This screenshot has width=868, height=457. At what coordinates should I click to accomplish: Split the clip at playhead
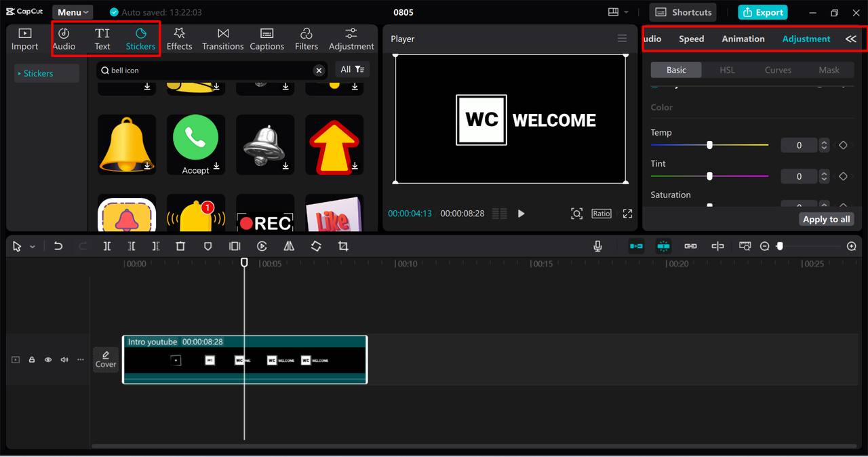[107, 246]
